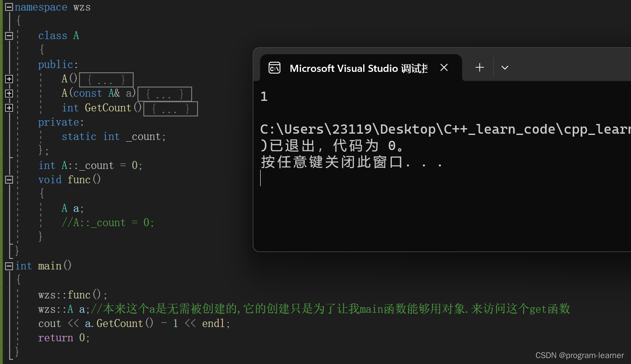Screen dimensions: 631x364
Task: Open the terminal profile dropdown arrow
Action: coord(505,68)
